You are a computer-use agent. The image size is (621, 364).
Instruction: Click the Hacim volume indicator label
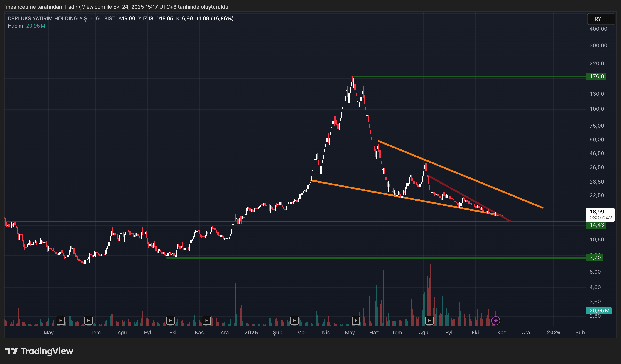tap(15, 26)
